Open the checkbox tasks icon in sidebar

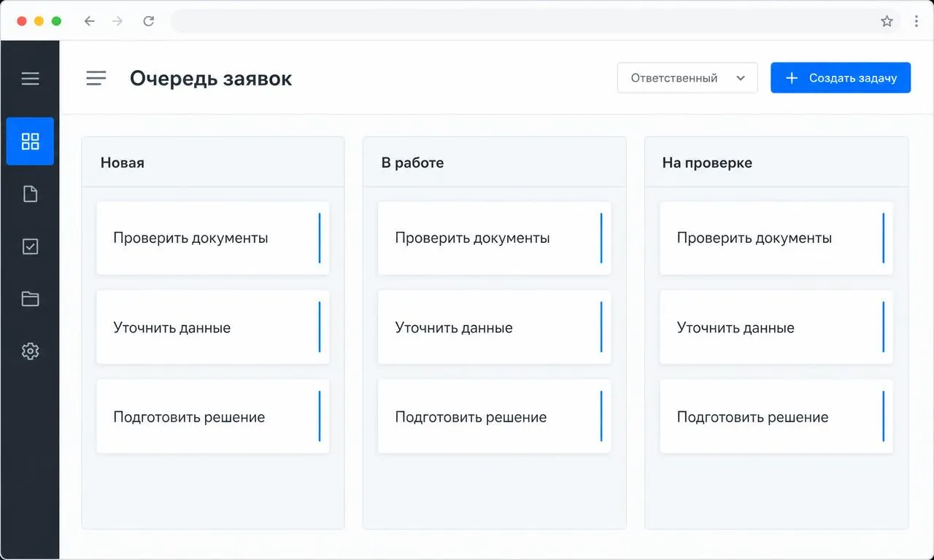tap(30, 246)
